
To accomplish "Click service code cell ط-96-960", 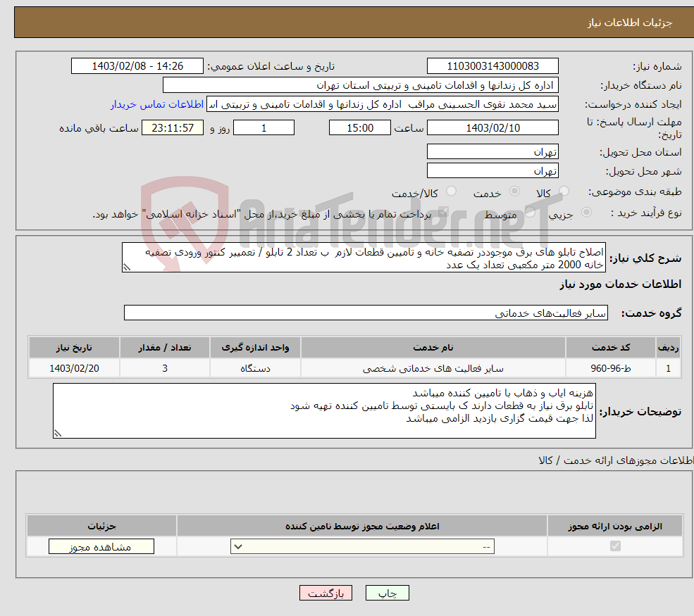I will (610, 368).
